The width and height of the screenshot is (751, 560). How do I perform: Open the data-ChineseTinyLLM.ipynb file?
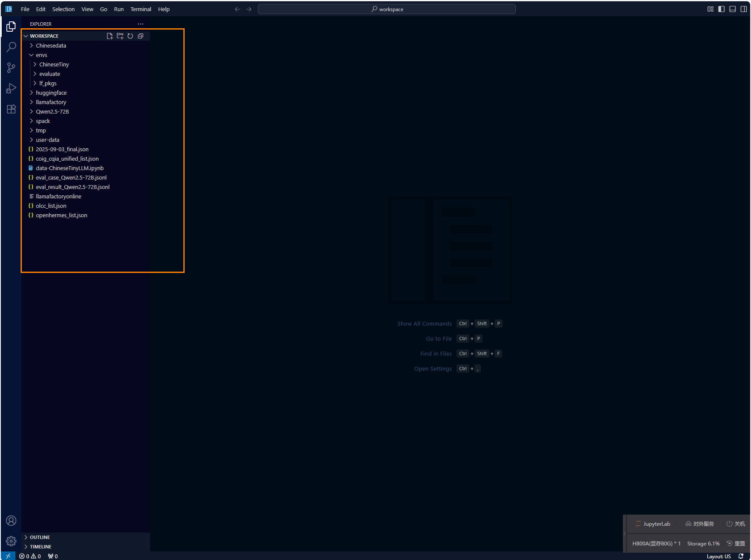point(69,168)
